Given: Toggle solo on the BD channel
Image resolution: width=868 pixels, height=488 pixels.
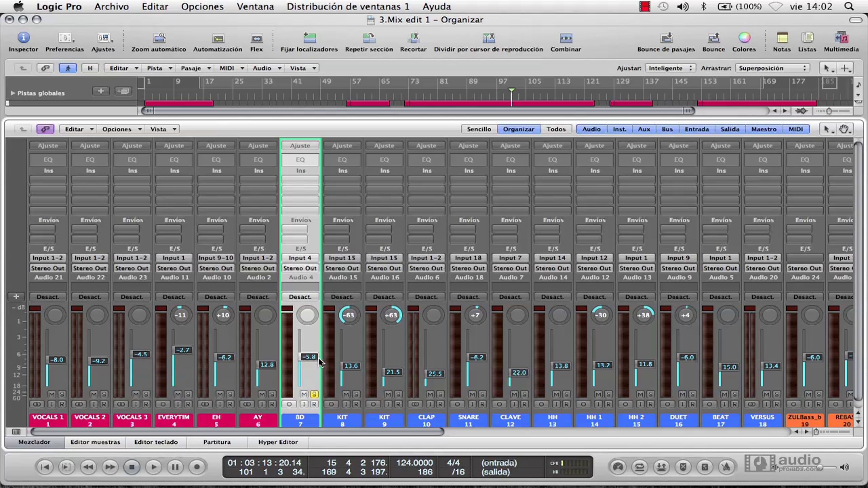Looking at the screenshot, I should [314, 394].
